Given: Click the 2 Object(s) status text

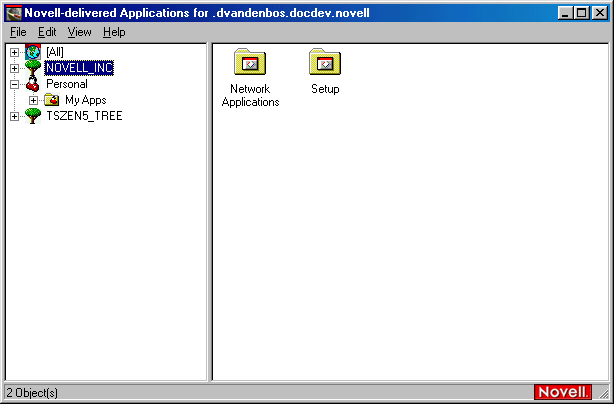Looking at the screenshot, I should pyautogui.click(x=32, y=392).
